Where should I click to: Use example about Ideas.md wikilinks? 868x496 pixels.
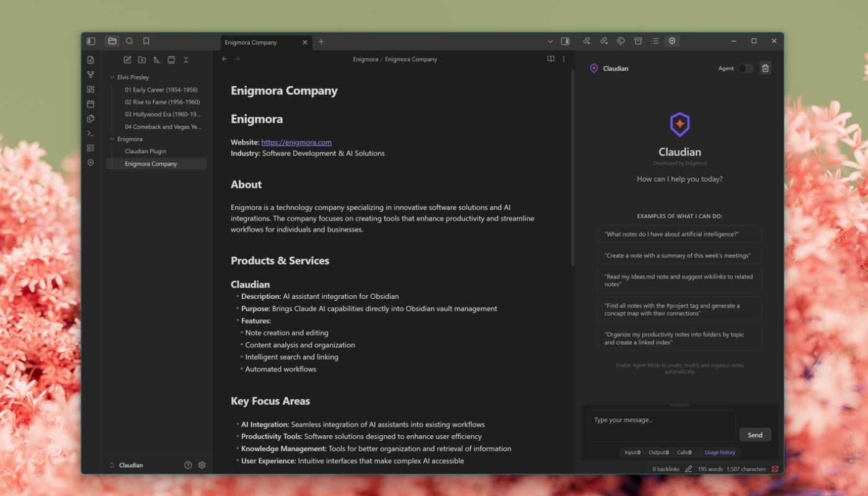680,280
